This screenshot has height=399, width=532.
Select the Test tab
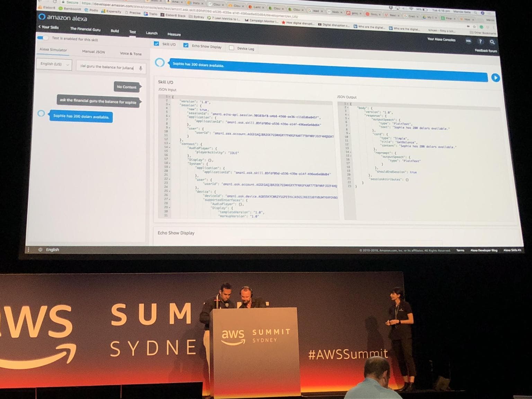point(133,32)
